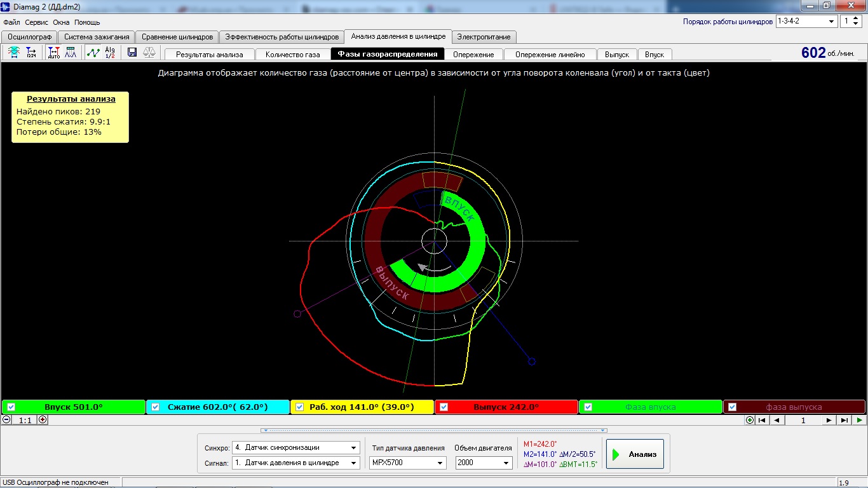The image size is (868, 488).
Task: Click the Анализ run button
Action: 635,454
